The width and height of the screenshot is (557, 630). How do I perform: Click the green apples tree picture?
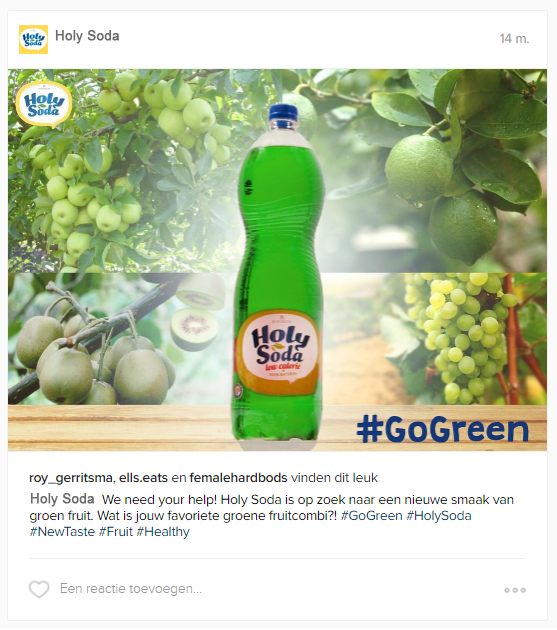pos(123,171)
